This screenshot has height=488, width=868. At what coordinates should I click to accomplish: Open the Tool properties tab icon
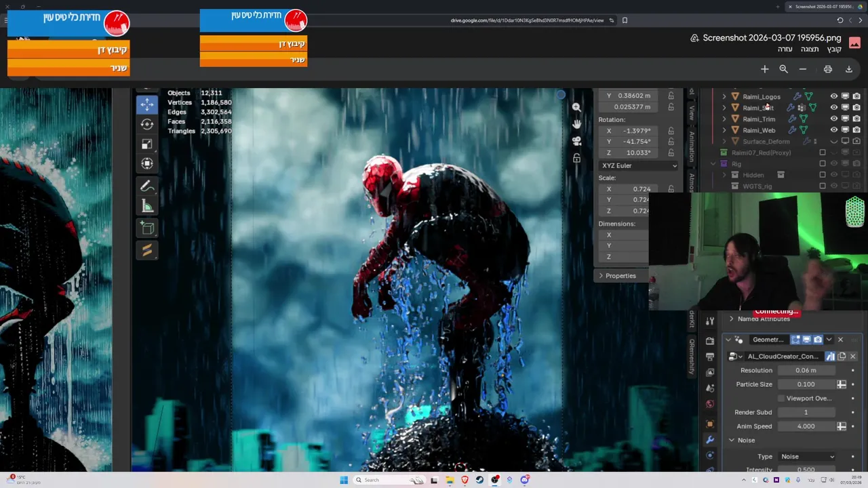[x=710, y=321]
